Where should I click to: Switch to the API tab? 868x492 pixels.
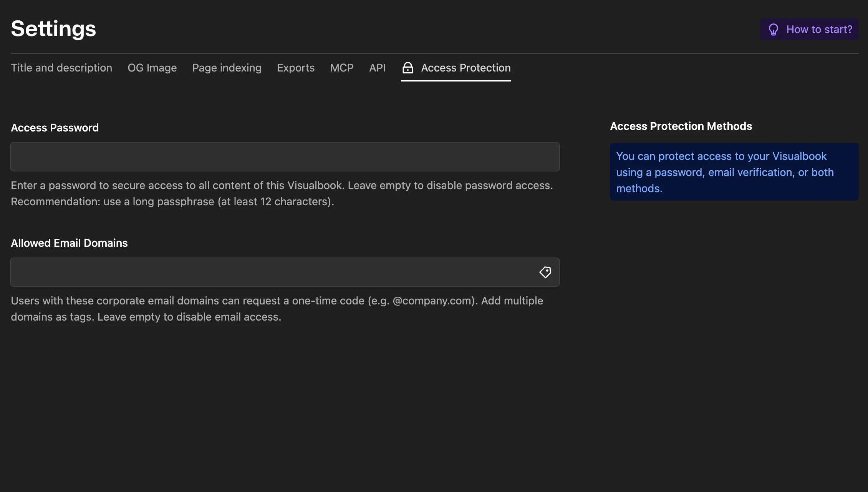[x=377, y=68]
